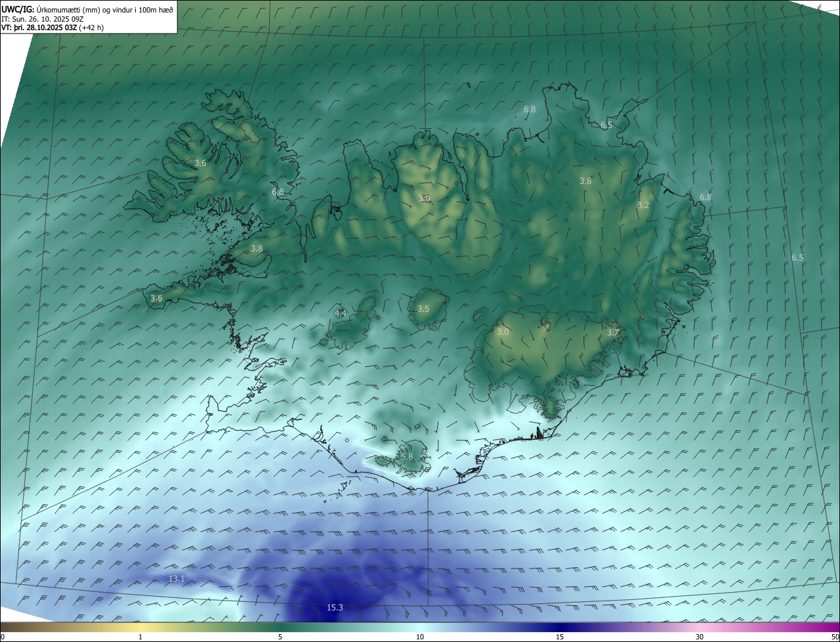Select the 5.8 value label near the south coast
The image size is (840, 642).
click(406, 457)
